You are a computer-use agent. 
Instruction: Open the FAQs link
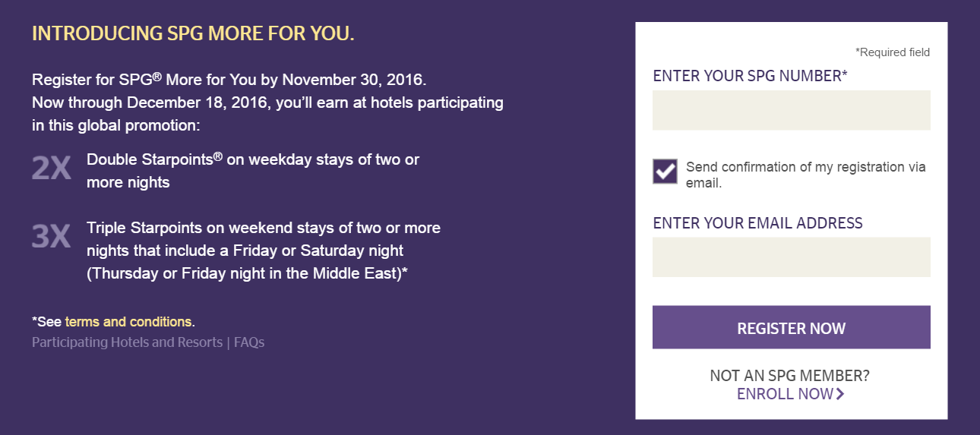[x=249, y=342]
